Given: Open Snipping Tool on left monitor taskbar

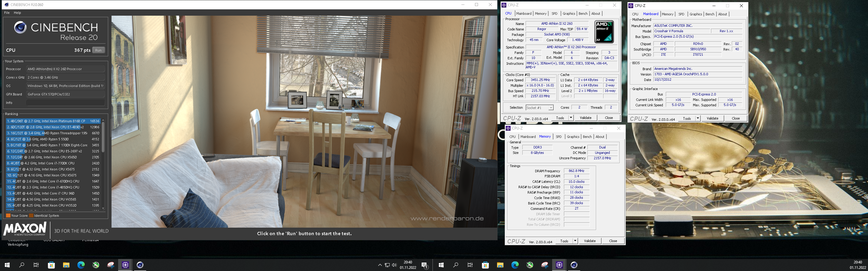Looking at the screenshot, I should [111, 265].
